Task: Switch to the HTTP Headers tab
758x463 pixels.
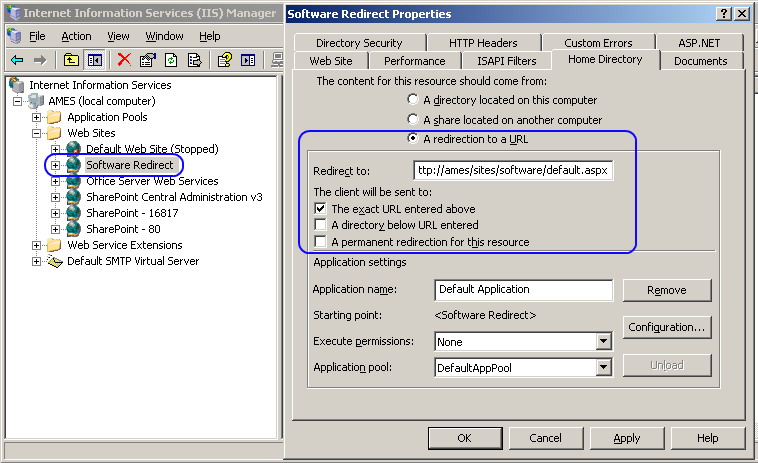Action: pyautogui.click(x=483, y=43)
